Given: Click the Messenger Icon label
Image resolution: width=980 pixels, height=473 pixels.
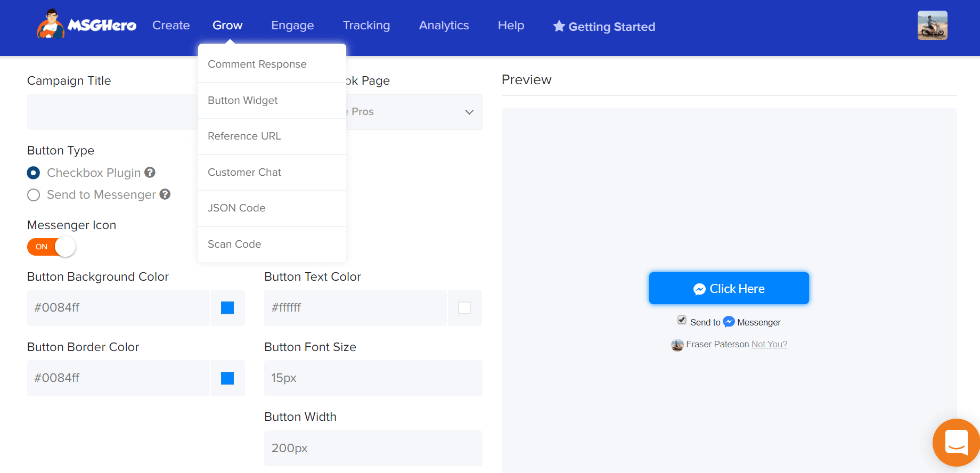Looking at the screenshot, I should 71,225.
